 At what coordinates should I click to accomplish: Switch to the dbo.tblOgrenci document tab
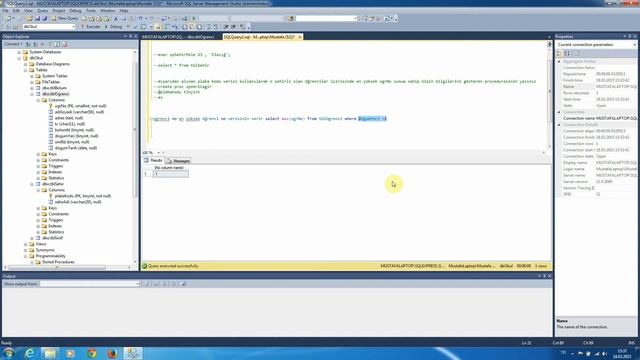178,37
